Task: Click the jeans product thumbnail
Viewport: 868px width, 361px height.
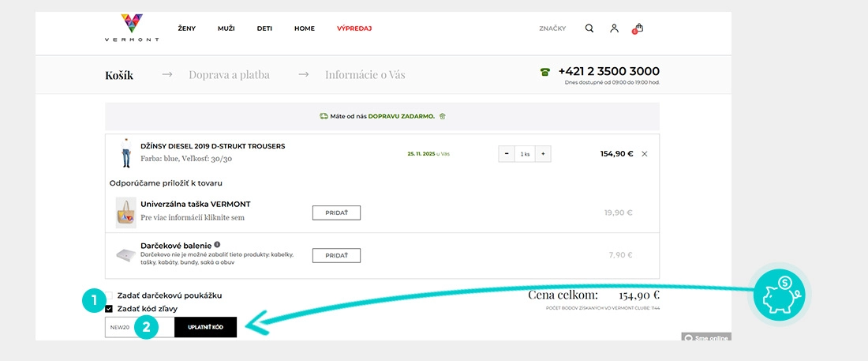Action: [125, 152]
